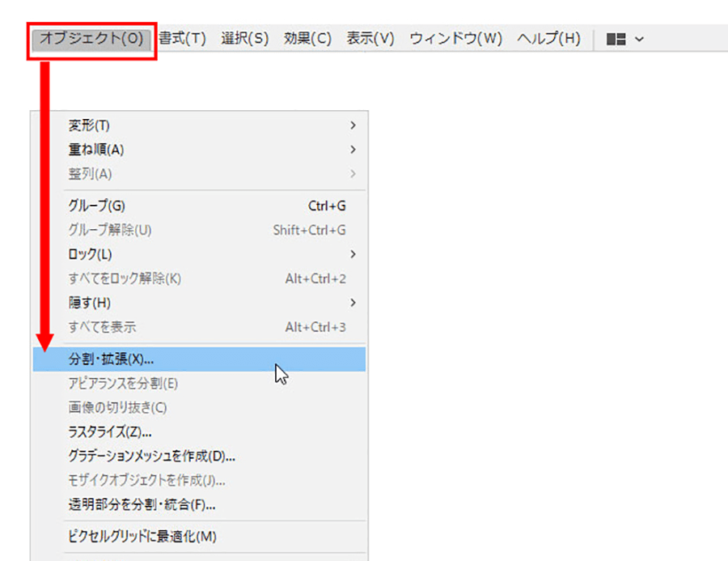This screenshot has height=561, width=728.
Task: Expand the 整列(A) submenu
Action: point(199,174)
